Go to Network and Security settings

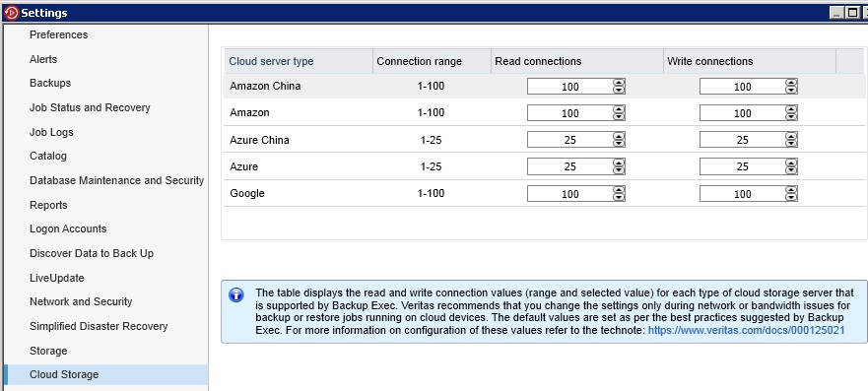pyautogui.click(x=81, y=302)
